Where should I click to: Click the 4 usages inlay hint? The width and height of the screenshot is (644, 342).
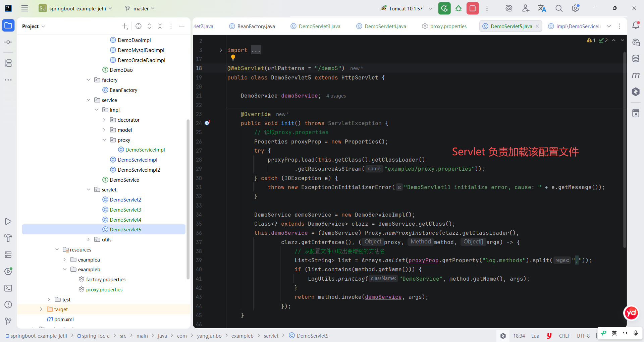click(336, 96)
